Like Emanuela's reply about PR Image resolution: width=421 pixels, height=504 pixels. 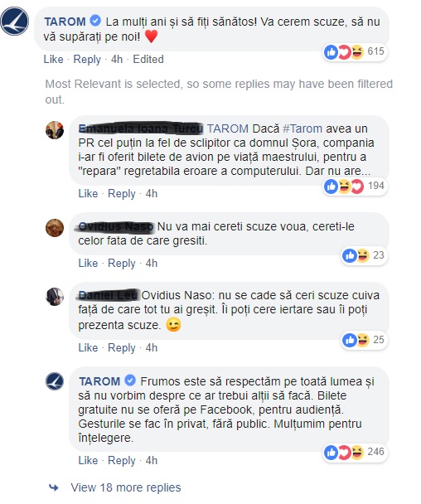(88, 193)
